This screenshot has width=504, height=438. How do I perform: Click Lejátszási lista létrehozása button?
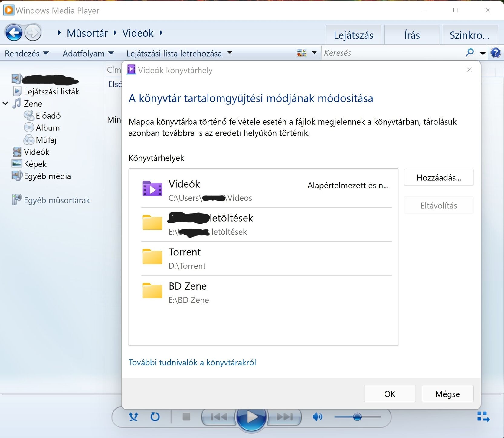coord(174,53)
